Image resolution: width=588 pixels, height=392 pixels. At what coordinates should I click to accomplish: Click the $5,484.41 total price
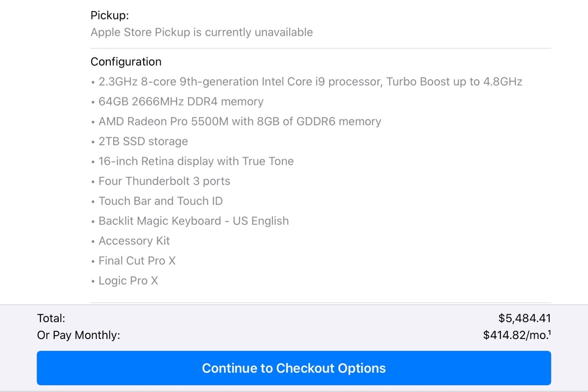tap(525, 318)
